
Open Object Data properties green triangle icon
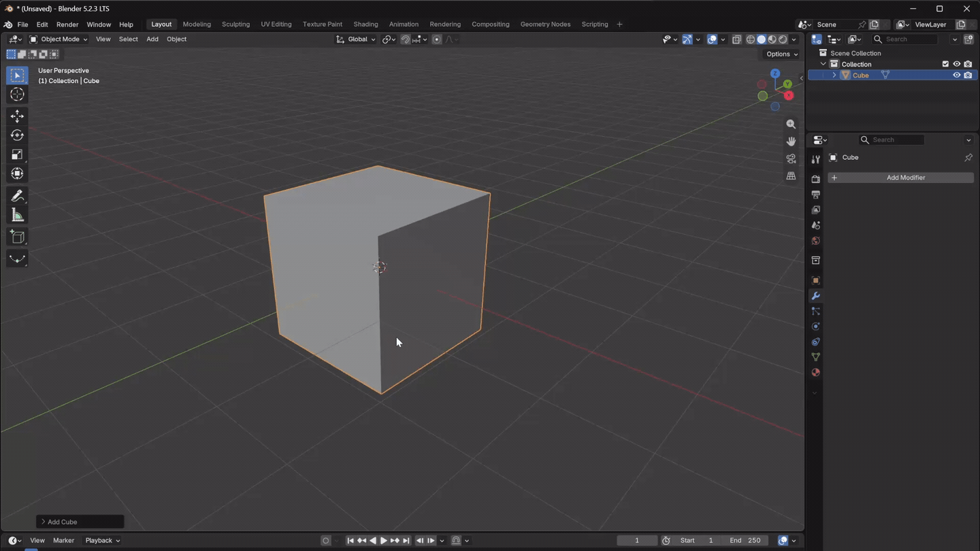[815, 357]
